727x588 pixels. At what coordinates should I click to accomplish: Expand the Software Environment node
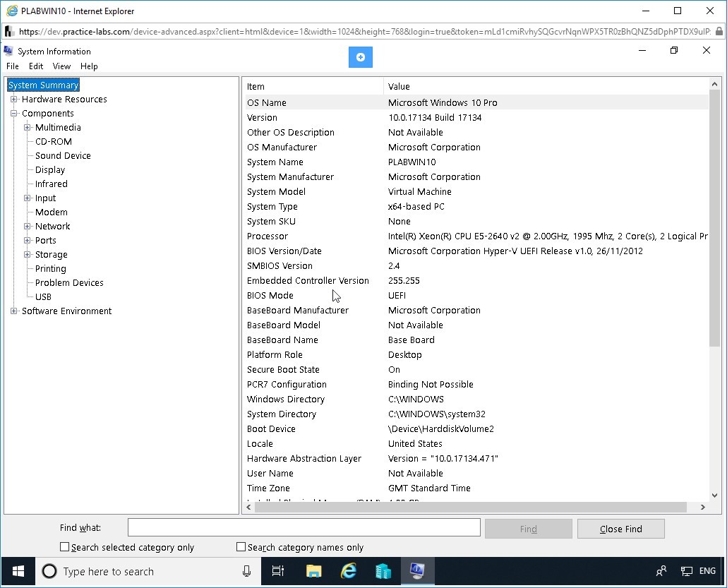(14, 311)
